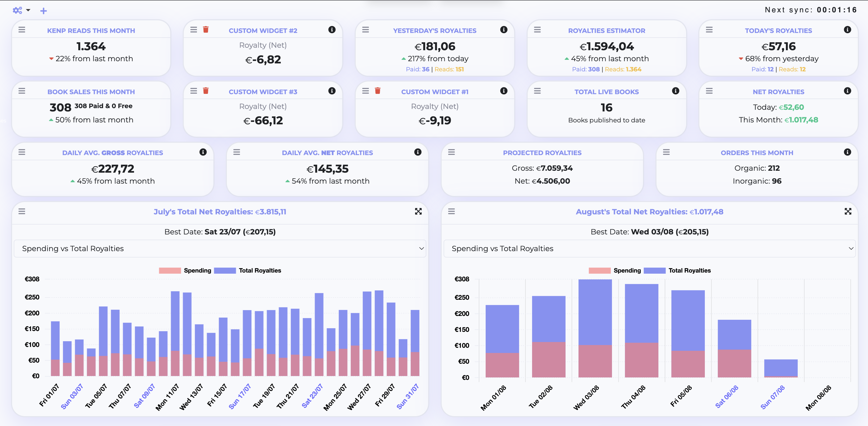Screen dimensions: 868x426
Task: Show info for Custom Widget #3
Action: point(332,91)
